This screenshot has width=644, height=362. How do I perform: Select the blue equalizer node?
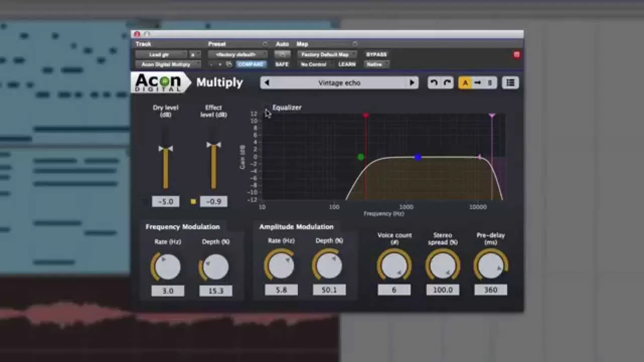[418, 157]
